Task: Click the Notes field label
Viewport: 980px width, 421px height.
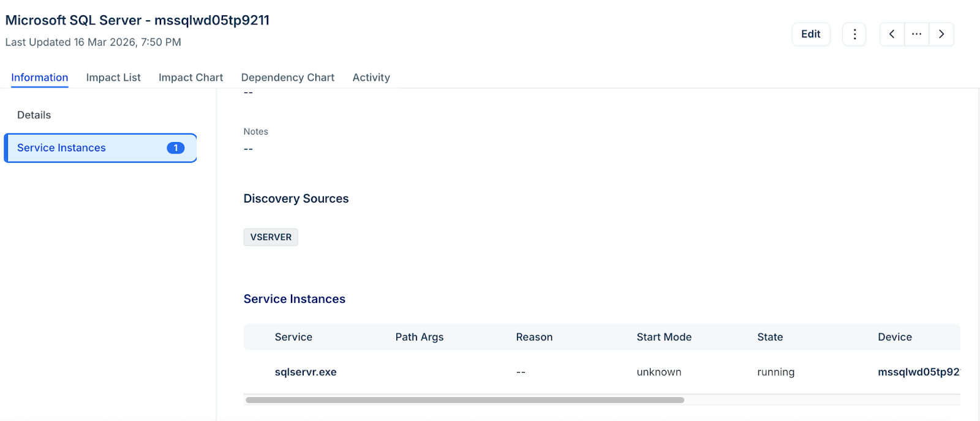Action: (x=256, y=132)
